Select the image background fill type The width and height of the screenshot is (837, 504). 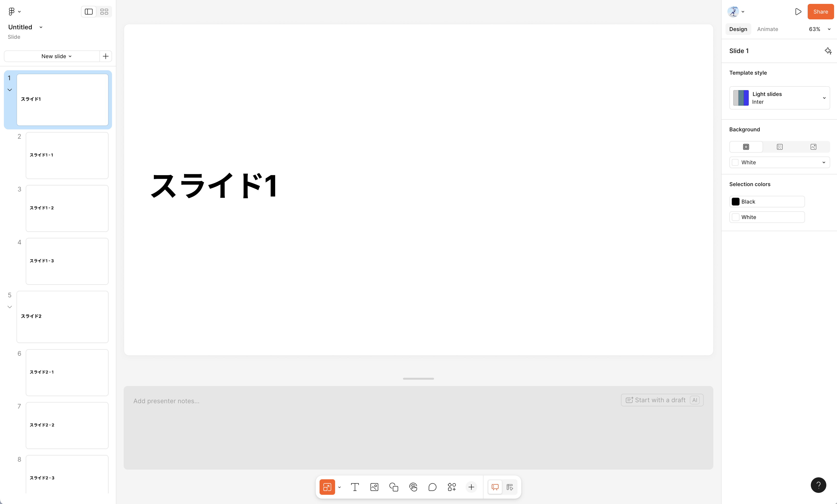point(813,147)
